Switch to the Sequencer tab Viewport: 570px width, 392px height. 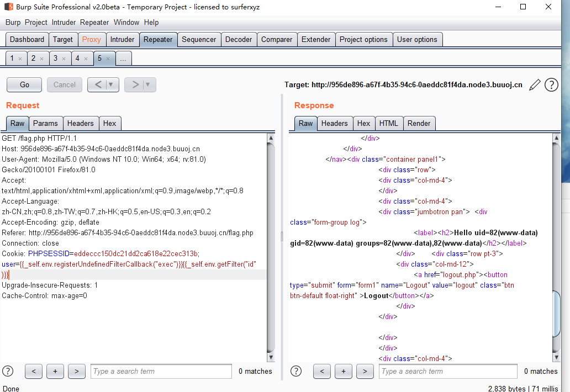(199, 40)
